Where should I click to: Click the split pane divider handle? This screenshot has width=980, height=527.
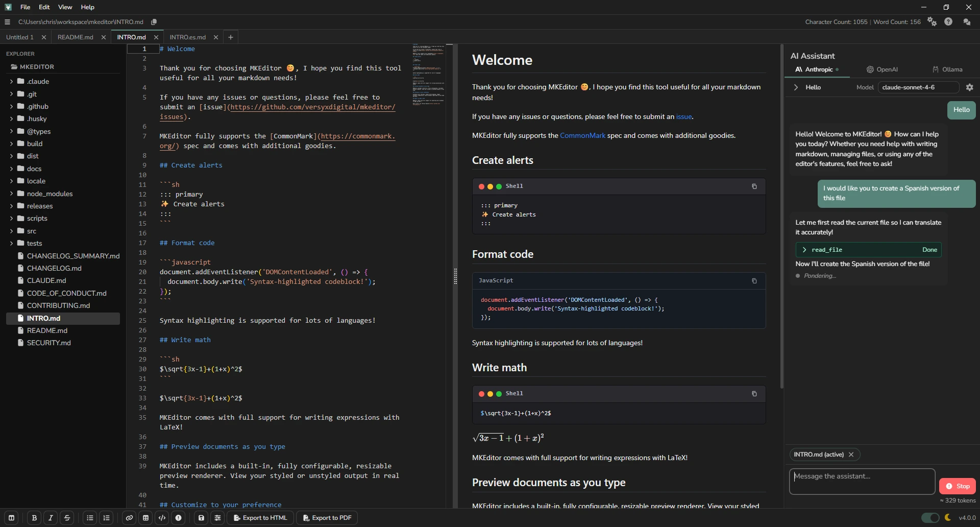[455, 276]
